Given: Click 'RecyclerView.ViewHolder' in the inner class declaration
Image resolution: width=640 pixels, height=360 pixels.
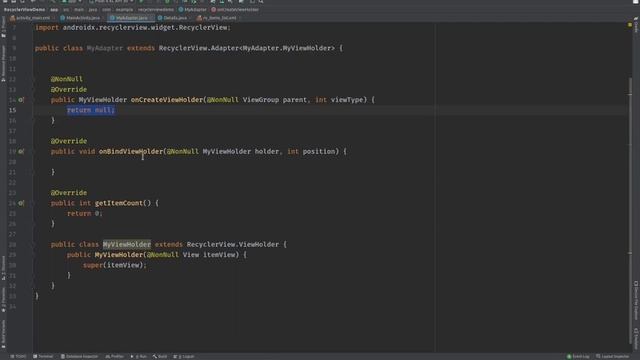Looking at the screenshot, I should click(233, 244).
